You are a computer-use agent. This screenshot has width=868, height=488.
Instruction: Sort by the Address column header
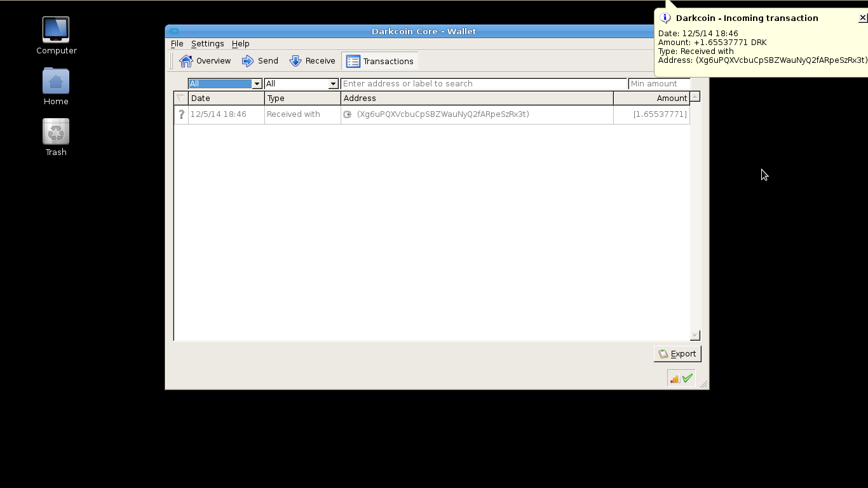(x=477, y=98)
